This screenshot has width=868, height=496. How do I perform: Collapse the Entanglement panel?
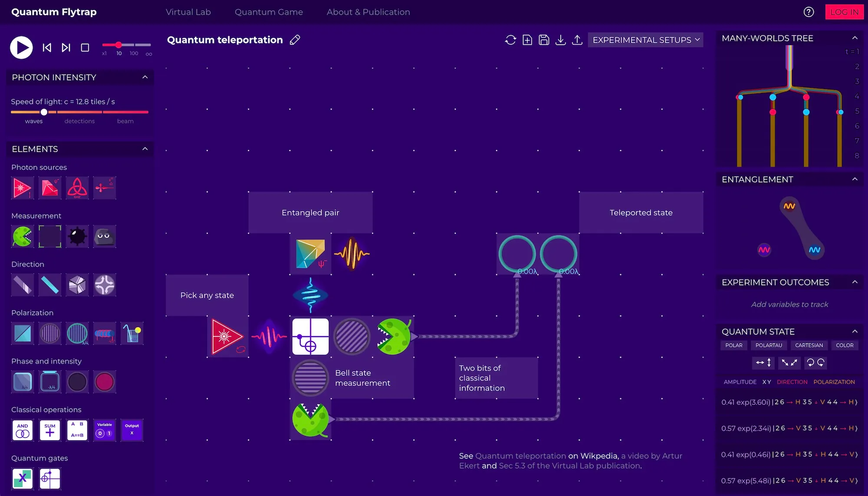(855, 179)
